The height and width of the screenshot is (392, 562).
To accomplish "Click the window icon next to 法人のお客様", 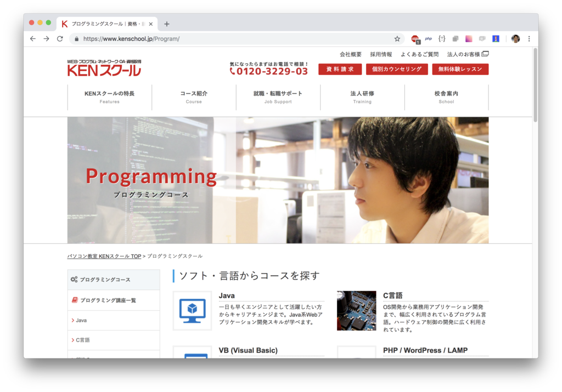I will 485,54.
